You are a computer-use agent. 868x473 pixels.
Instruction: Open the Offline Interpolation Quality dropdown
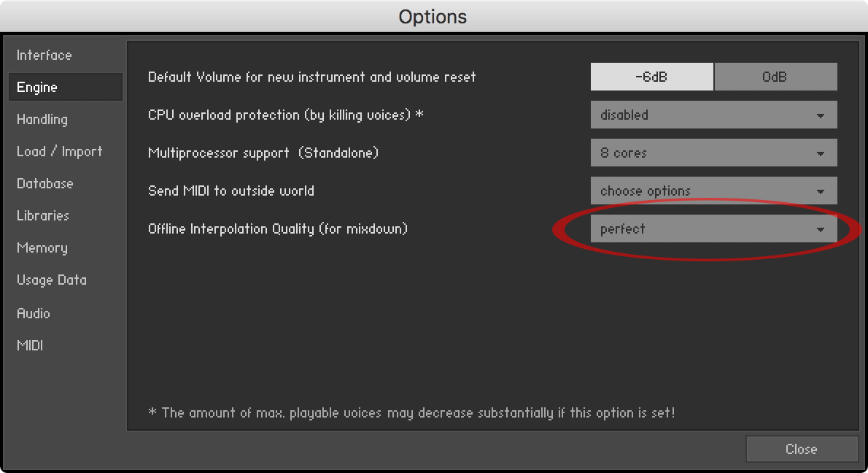pyautogui.click(x=713, y=228)
